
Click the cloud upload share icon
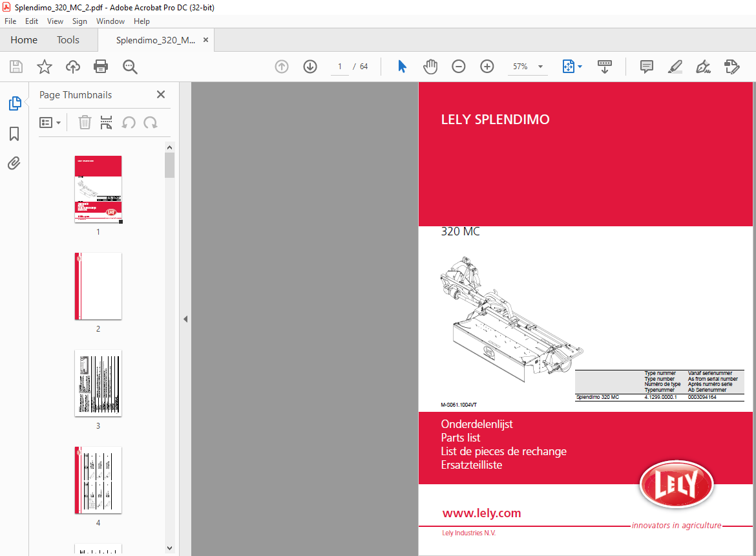(x=73, y=67)
